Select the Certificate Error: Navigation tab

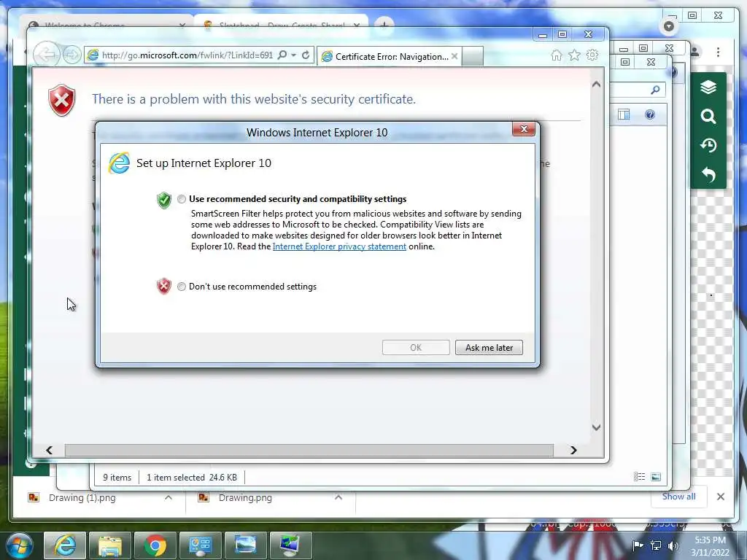[390, 57]
